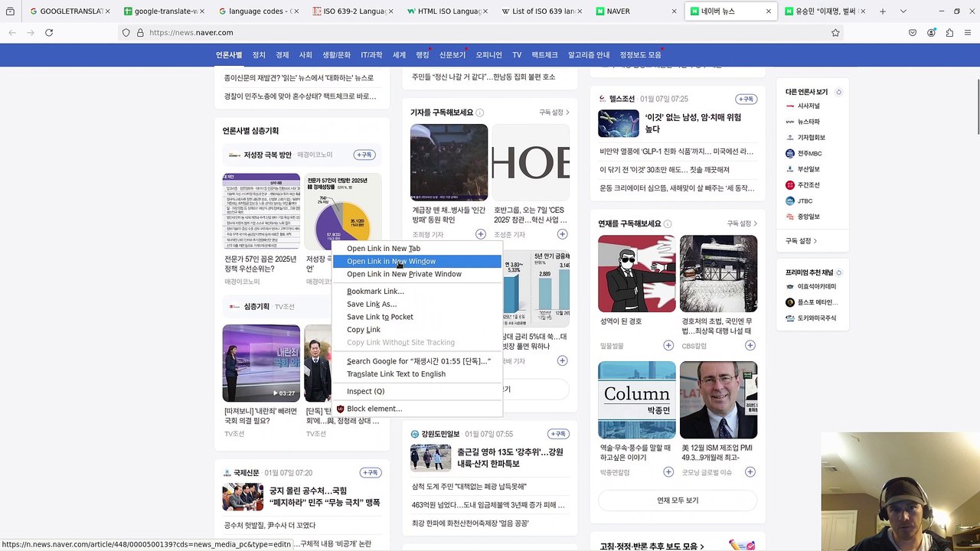Image resolution: width=980 pixels, height=551 pixels.
Task: Click the site security padlock icon
Action: (x=140, y=33)
